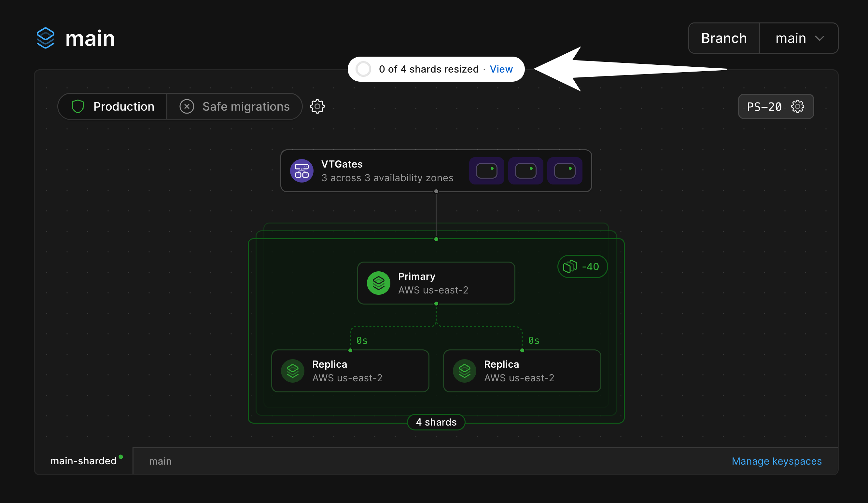Toggle the Production shield status
Viewport: 868px width, 503px height.
pyautogui.click(x=113, y=106)
